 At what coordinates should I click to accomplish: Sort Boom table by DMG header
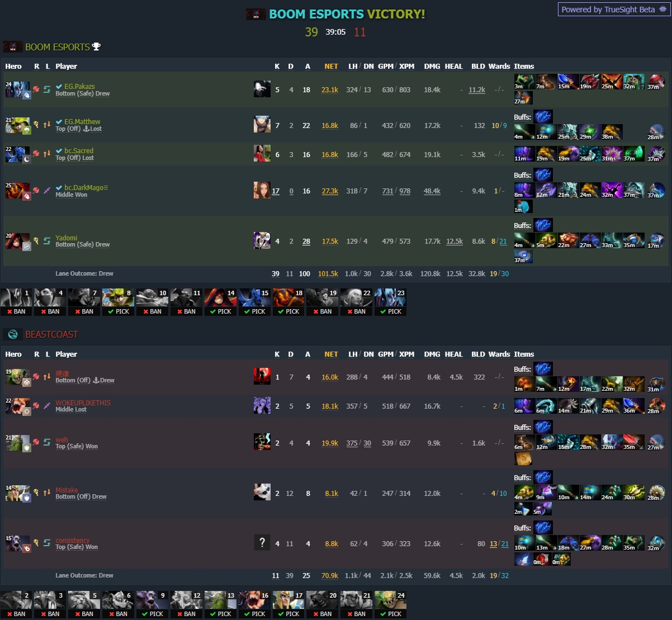point(432,66)
